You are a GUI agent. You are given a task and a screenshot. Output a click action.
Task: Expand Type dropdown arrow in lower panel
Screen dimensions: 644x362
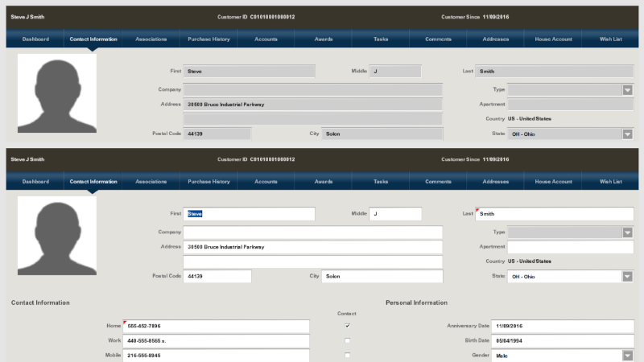tap(627, 232)
